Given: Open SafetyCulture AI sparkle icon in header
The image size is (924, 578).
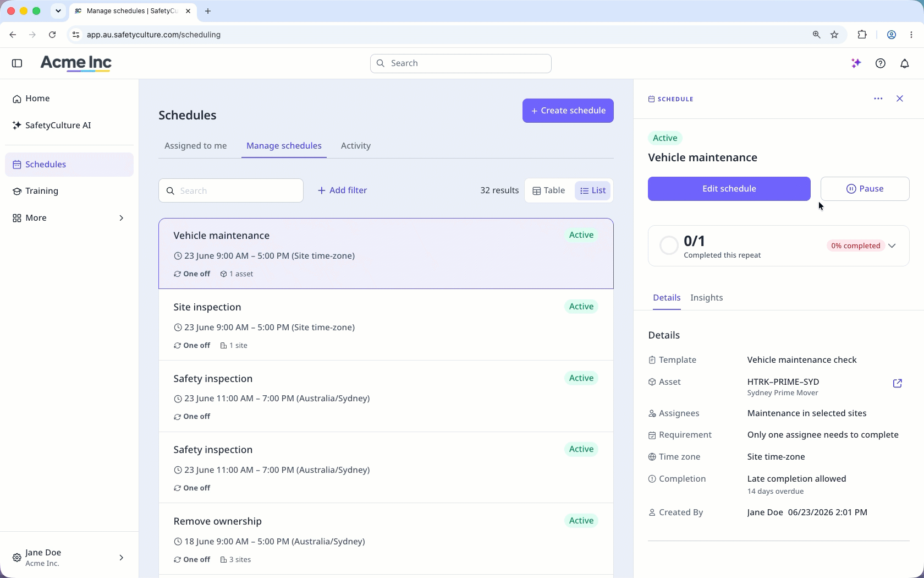Looking at the screenshot, I should pos(856,63).
